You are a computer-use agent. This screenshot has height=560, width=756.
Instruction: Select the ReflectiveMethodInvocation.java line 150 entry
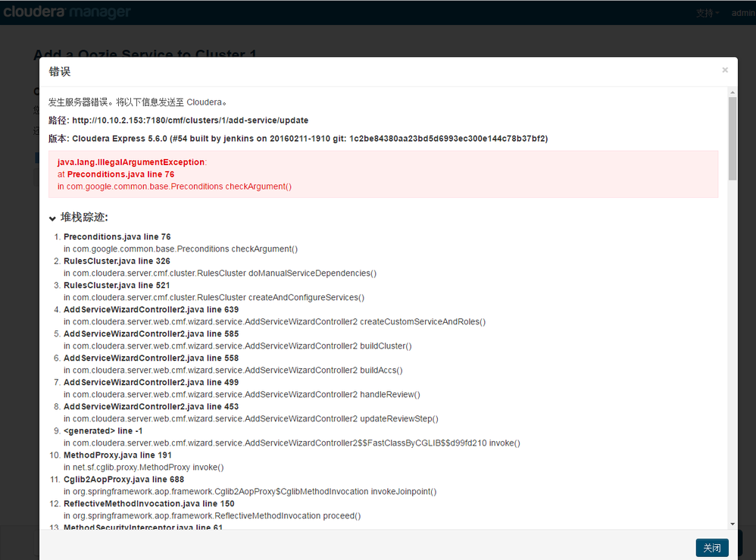[148, 504]
